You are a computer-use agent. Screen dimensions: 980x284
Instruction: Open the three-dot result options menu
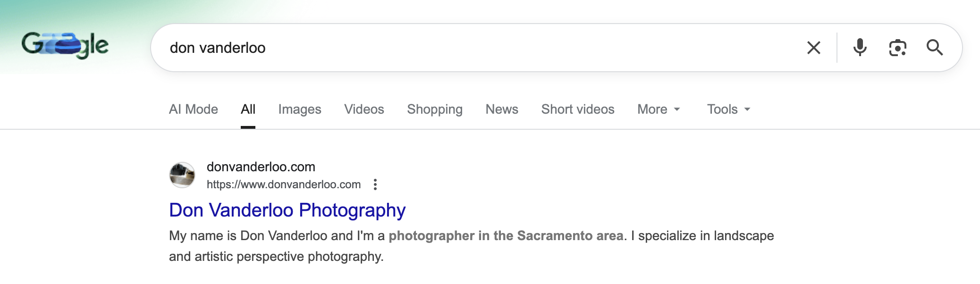point(375,184)
